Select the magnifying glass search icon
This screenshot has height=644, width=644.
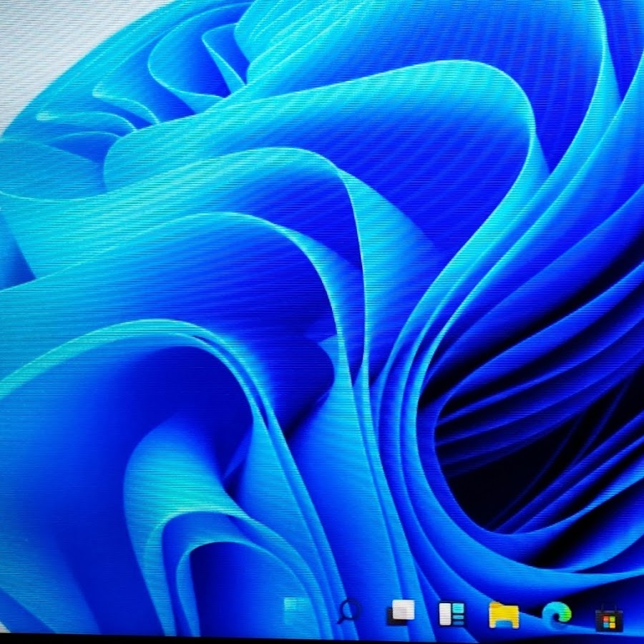(349, 612)
